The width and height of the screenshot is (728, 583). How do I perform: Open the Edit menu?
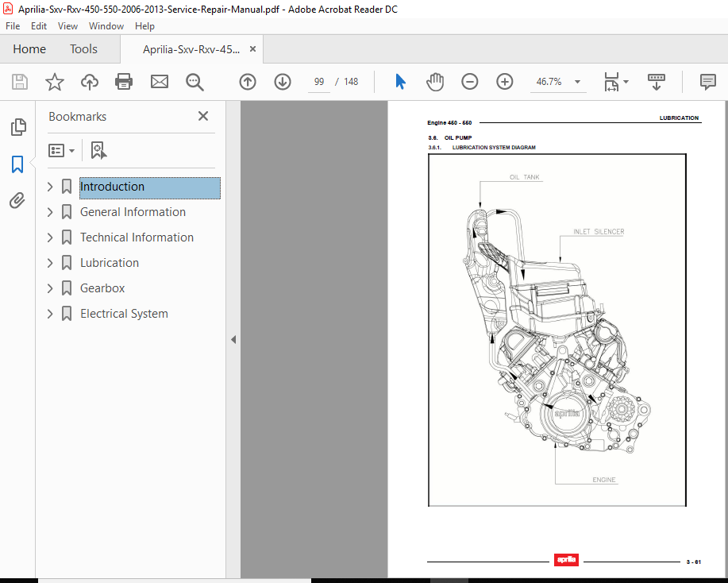pyautogui.click(x=39, y=26)
